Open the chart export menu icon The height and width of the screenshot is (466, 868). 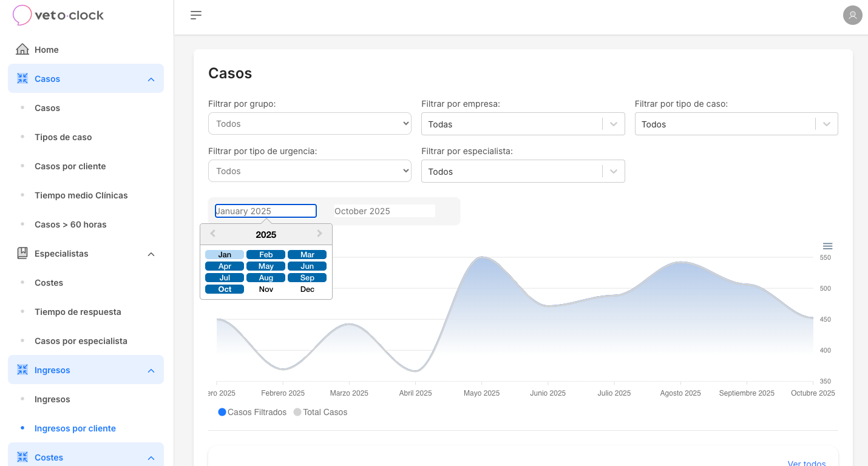click(x=827, y=246)
